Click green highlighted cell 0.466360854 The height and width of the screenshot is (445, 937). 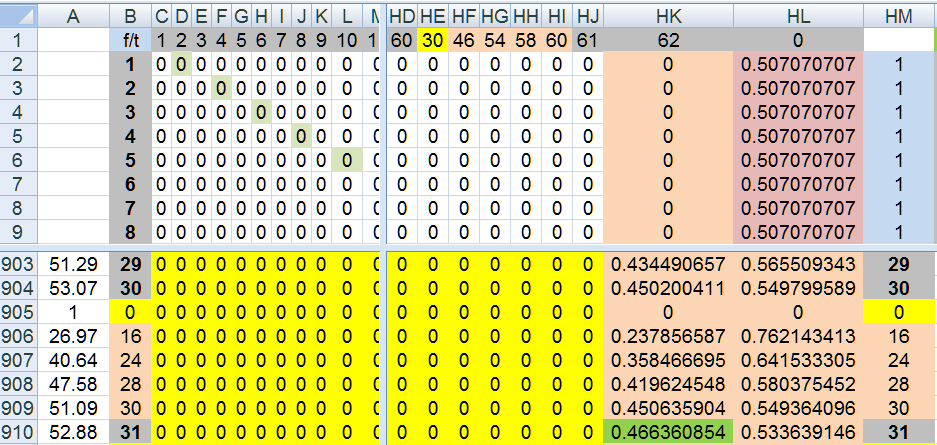pos(668,432)
